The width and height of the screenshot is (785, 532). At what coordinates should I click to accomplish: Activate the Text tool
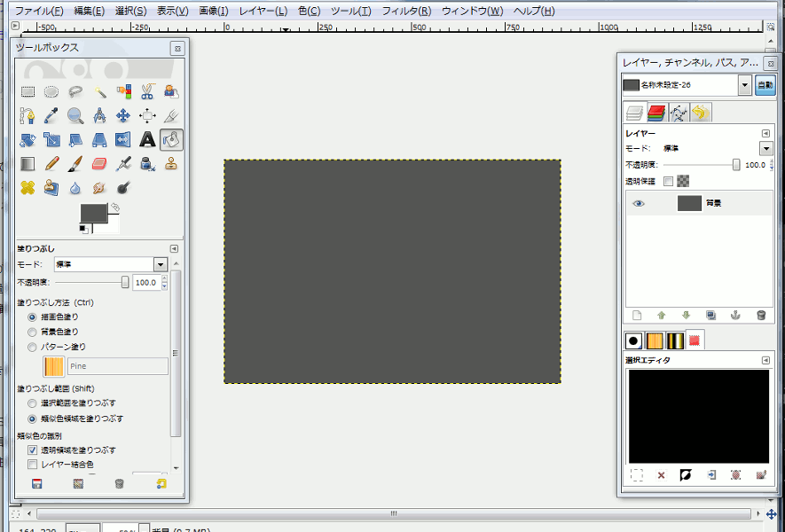(x=147, y=139)
